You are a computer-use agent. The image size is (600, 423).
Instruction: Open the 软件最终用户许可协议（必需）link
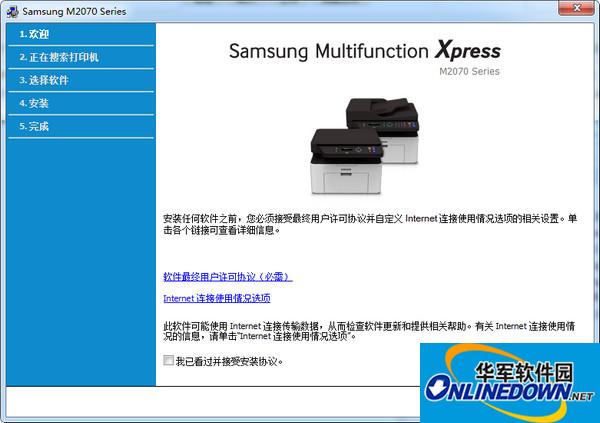click(228, 277)
